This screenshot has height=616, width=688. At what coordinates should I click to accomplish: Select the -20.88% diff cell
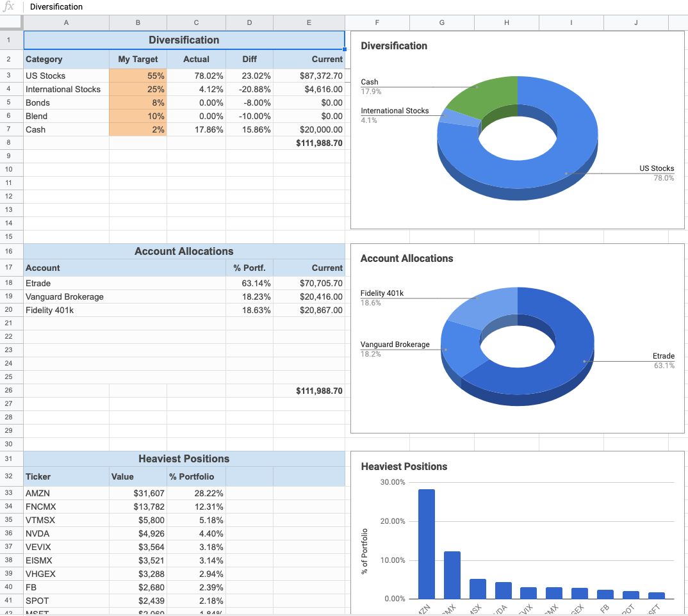pos(249,89)
